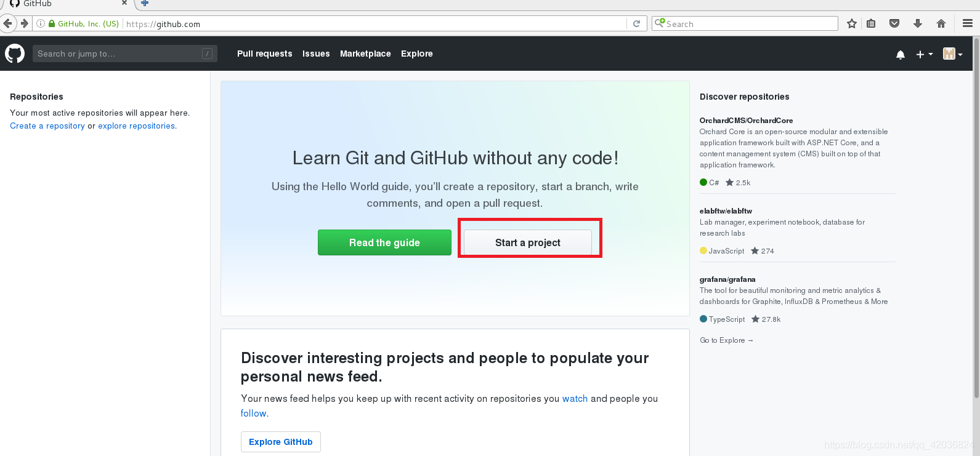Screen dimensions: 980x456
Task: Open Pull requests in the header
Action: (265, 54)
